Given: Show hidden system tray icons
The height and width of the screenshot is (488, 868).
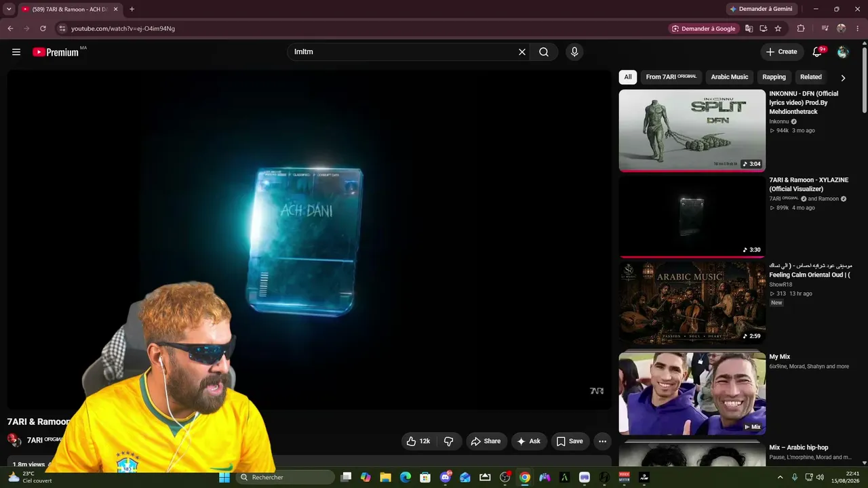Looking at the screenshot, I should click(780, 477).
